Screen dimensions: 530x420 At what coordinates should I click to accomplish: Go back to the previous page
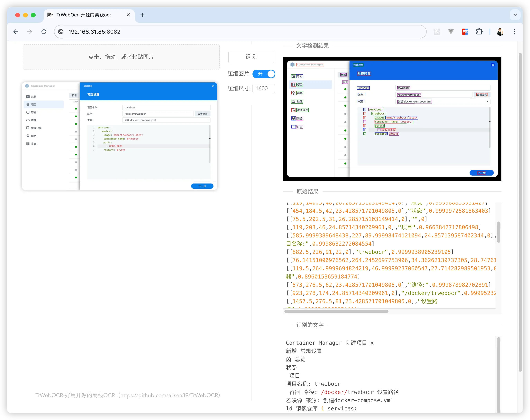16,32
